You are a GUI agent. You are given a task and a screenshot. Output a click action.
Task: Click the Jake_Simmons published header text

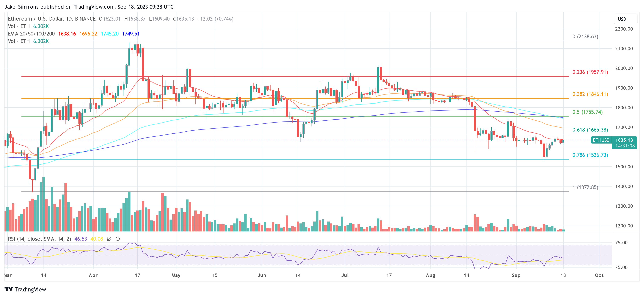(x=89, y=7)
